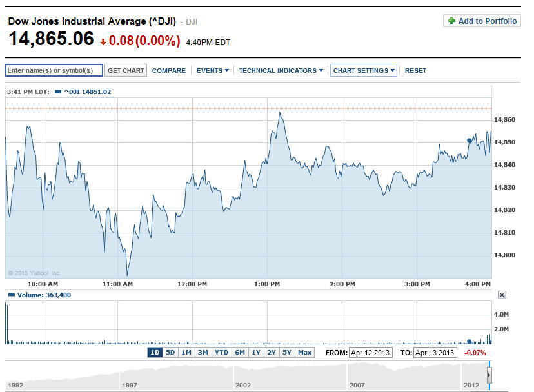Click the 3:41 PM EDT legend time
Image resolution: width=534 pixels, height=392 pixels.
click(28, 92)
